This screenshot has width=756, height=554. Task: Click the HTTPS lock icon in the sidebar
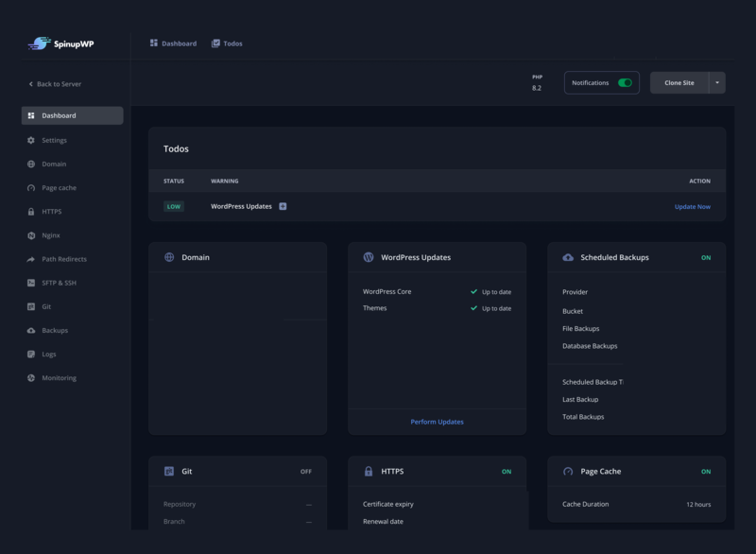coord(31,212)
